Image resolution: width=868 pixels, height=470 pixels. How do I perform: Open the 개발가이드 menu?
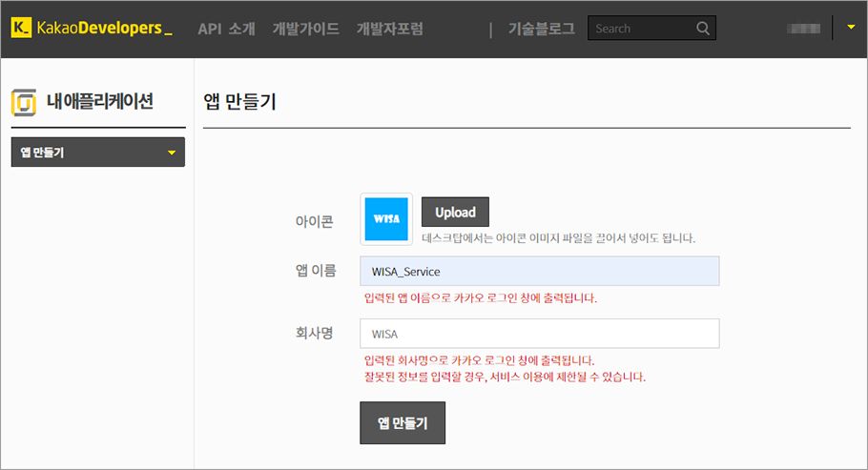click(305, 29)
